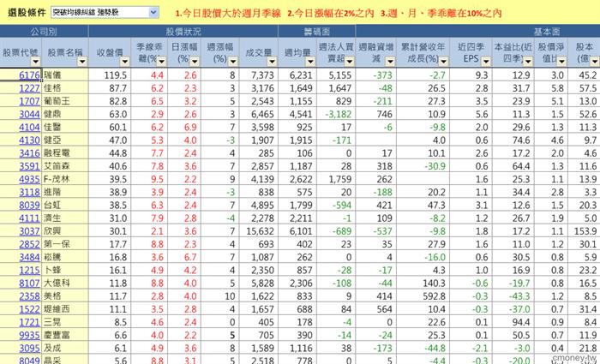This screenshot has width=600, height=364.
Task: Open stock code link 1522
Action: [29, 309]
